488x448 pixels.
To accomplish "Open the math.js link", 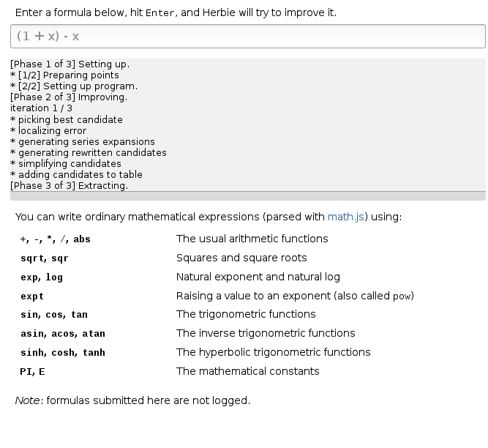I will coord(346,217).
